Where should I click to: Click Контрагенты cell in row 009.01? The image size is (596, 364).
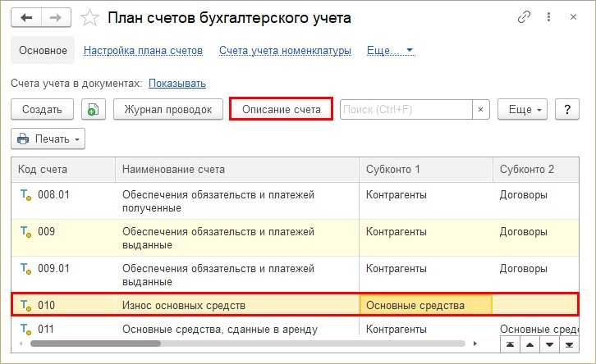click(x=426, y=275)
